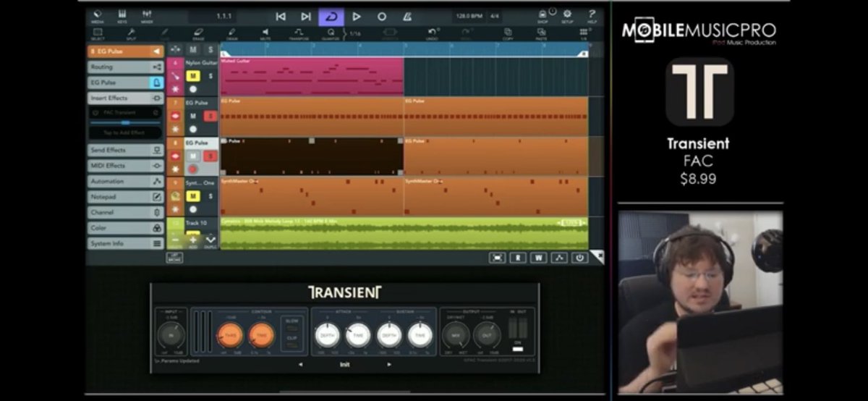Click the Undo arrow

click(x=433, y=34)
